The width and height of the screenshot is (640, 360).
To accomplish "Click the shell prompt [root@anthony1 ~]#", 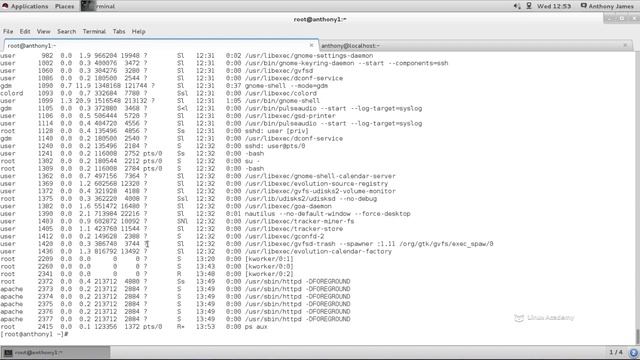I will coord(34,334).
